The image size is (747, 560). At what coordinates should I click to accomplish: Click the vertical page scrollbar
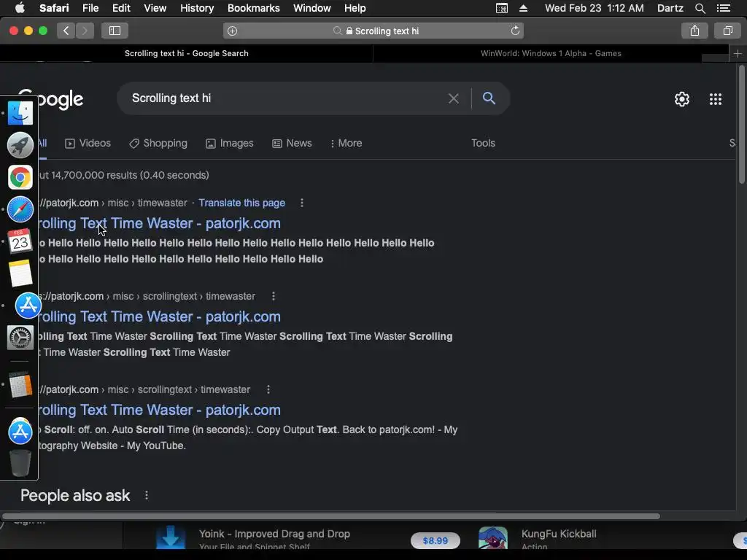click(x=741, y=125)
